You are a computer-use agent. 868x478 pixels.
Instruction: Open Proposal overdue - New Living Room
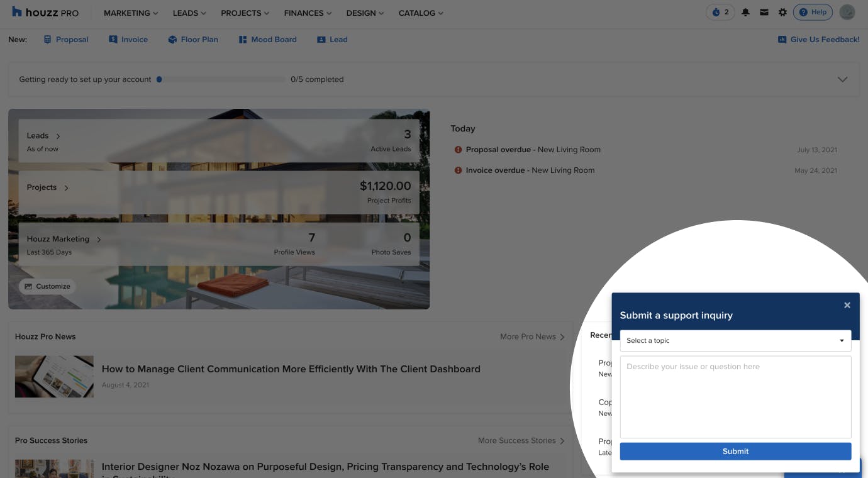[x=533, y=150]
